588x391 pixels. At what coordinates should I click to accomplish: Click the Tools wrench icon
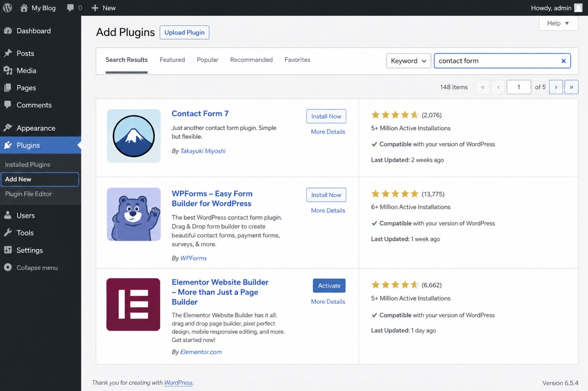(x=8, y=233)
